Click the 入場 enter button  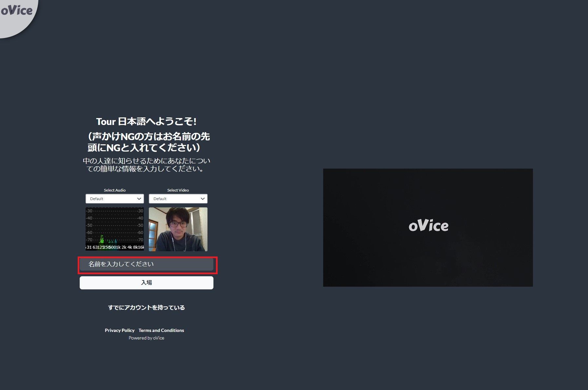[147, 283]
